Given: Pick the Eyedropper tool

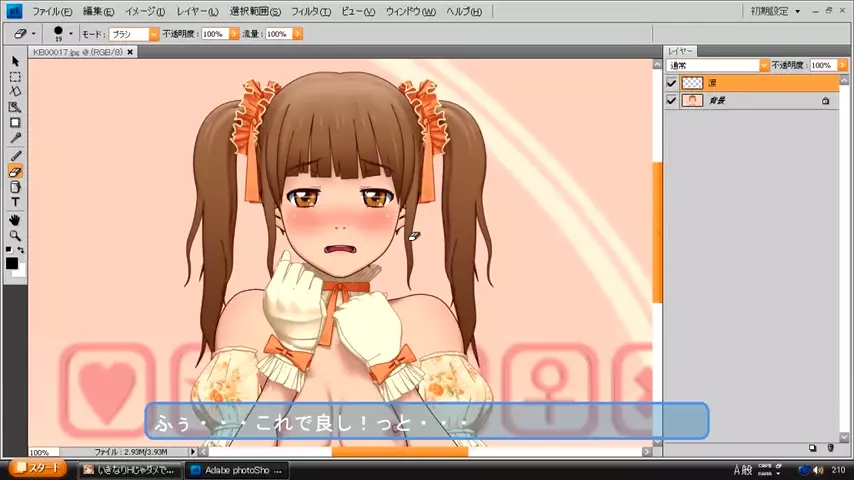Looking at the screenshot, I should coord(15,138).
